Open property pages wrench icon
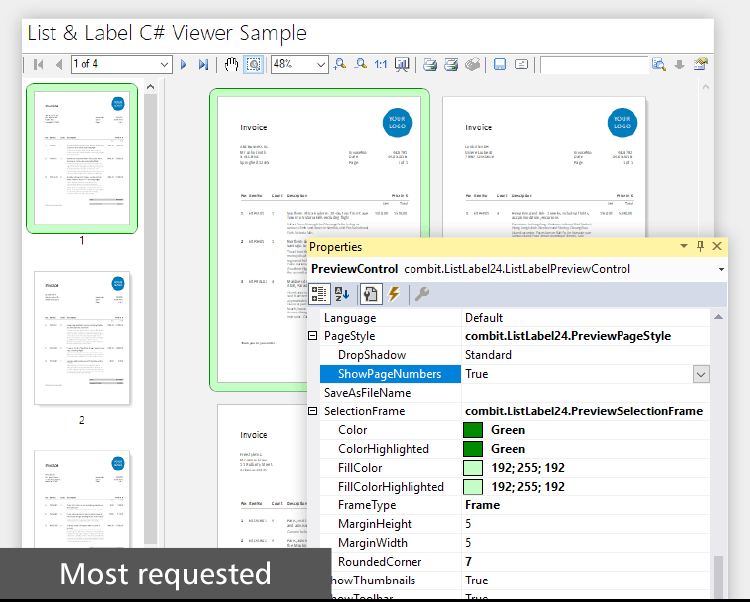750x602 pixels. click(x=422, y=294)
